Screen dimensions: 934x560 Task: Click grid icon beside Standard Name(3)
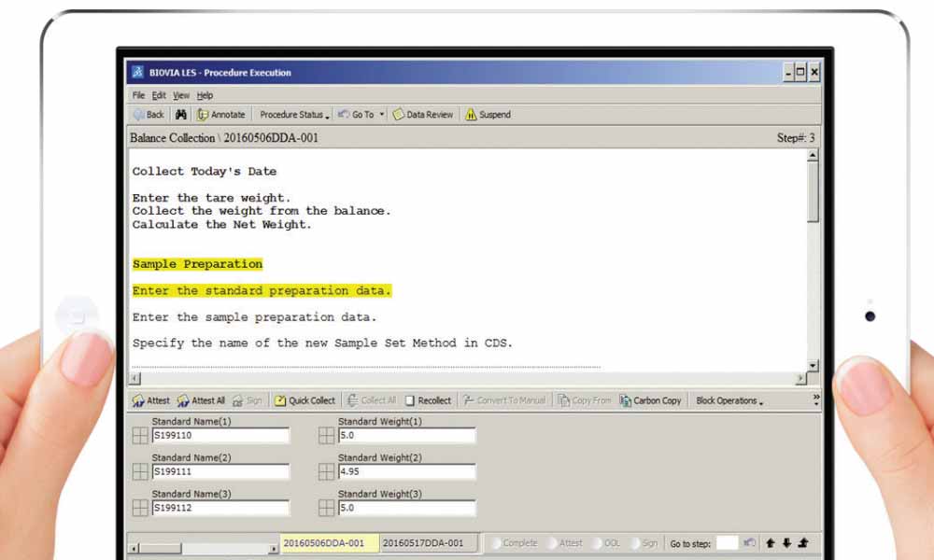(x=140, y=509)
